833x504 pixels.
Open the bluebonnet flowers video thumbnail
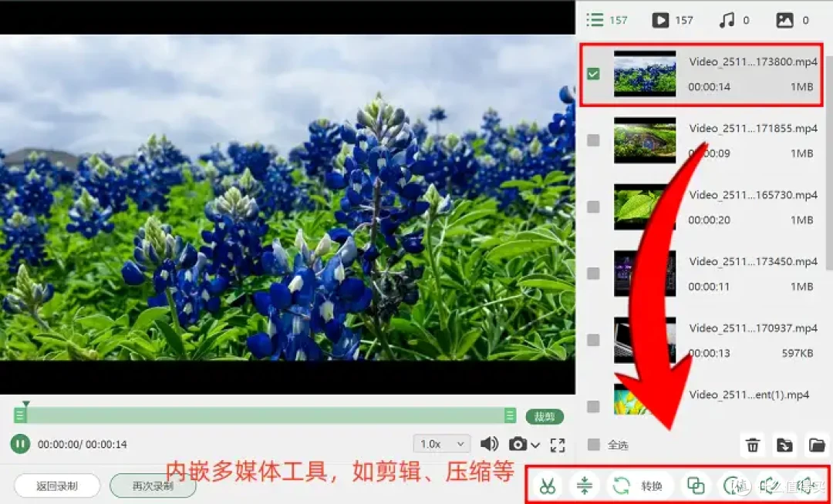645,74
